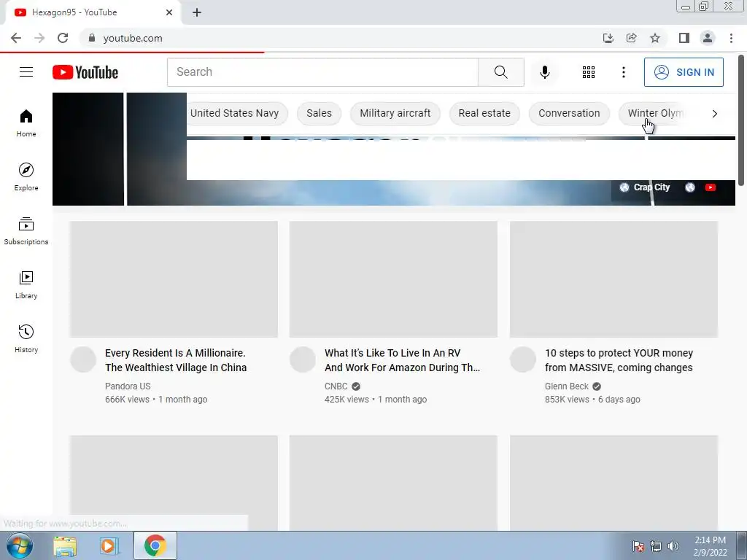The height and width of the screenshot is (560, 747).
Task: Open YouTube settings three-dot menu
Action: (x=623, y=72)
